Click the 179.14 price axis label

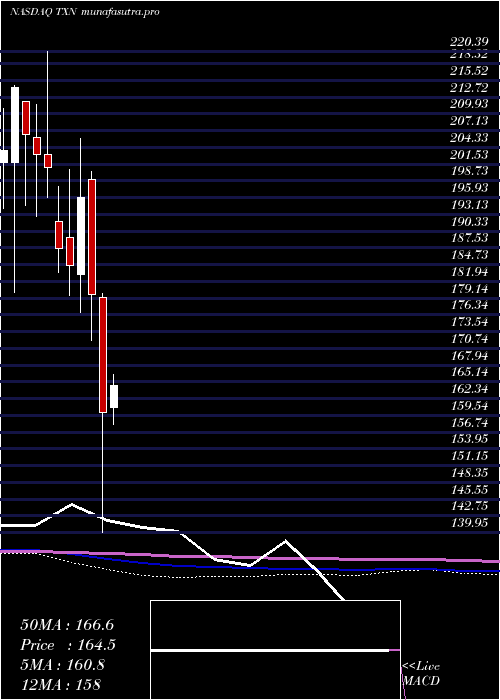(x=469, y=288)
